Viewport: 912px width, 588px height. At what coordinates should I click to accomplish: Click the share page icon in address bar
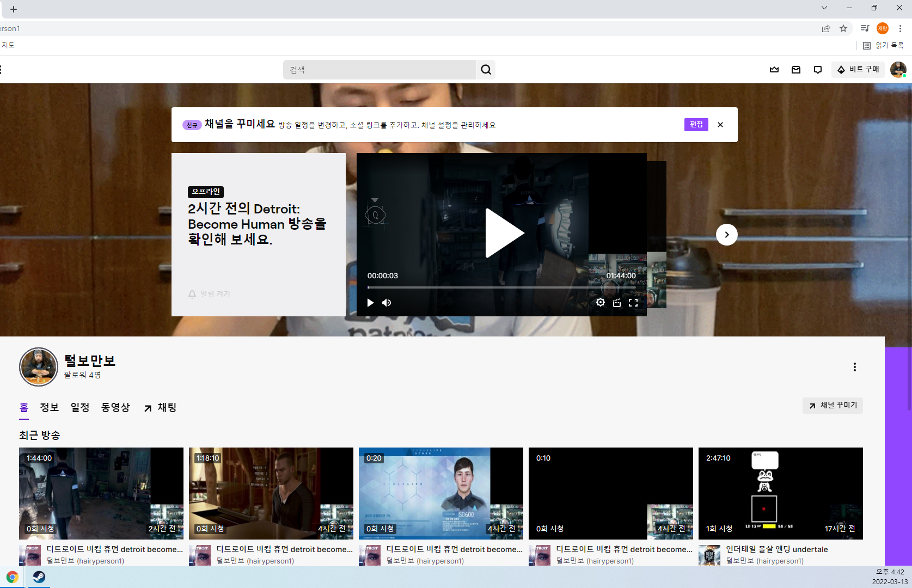click(x=826, y=28)
